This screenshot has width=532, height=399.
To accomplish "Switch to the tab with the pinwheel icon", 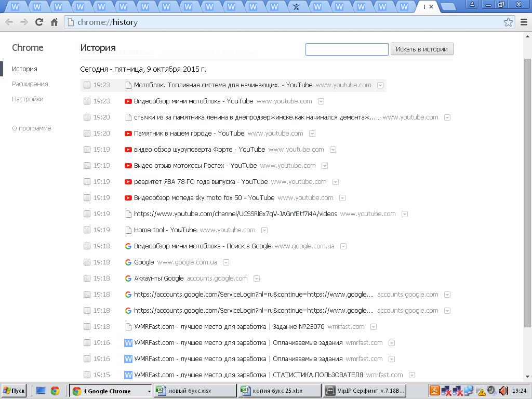I will pyautogui.click(x=296, y=6).
